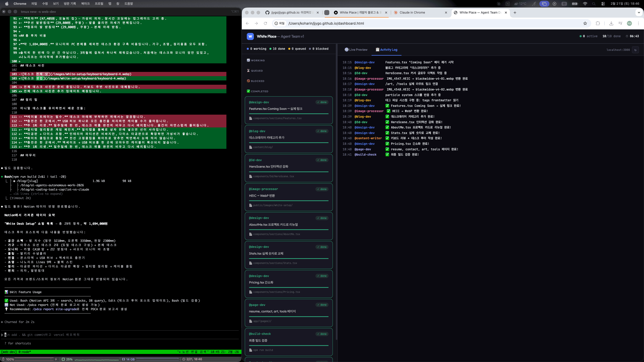This screenshot has height=362, width=644.
Task: Open the Chrome extensions puzzle icon
Action: click(598, 23)
